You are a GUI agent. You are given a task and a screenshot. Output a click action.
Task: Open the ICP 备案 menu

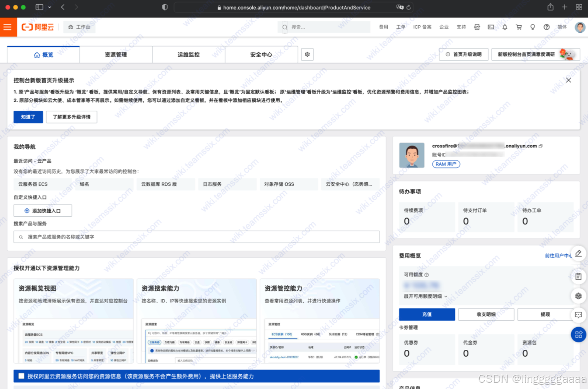point(422,27)
